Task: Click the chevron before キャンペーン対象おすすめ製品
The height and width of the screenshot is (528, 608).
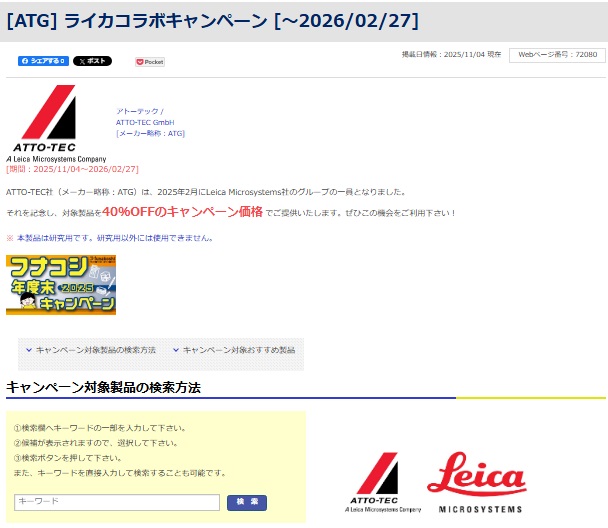Action: (176, 350)
